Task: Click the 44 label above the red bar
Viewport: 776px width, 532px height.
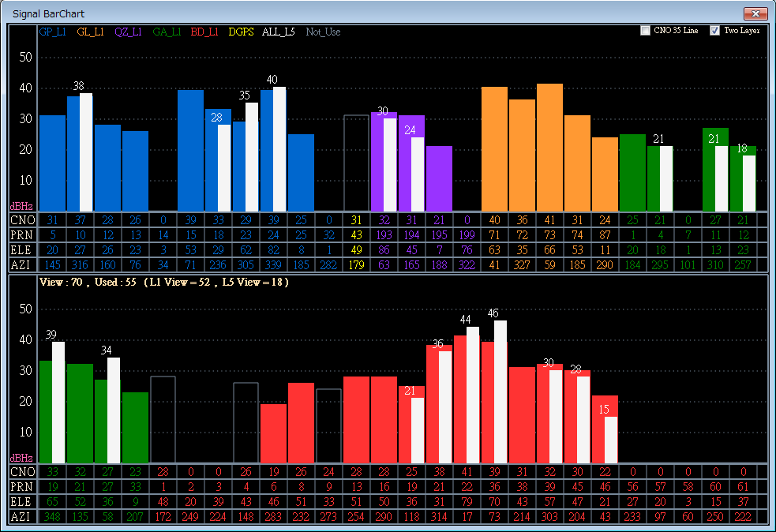Action: 465,320
